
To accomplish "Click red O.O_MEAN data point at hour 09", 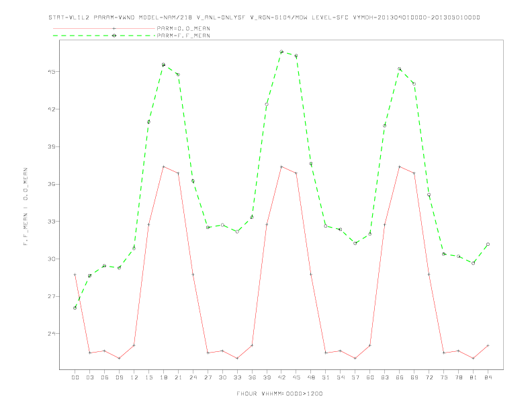I will [119, 358].
